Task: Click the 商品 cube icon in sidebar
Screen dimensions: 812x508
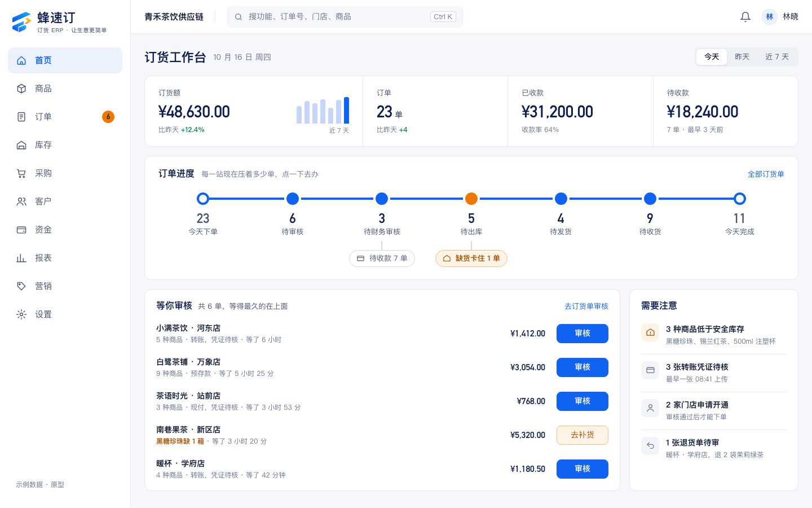Action: (x=21, y=89)
